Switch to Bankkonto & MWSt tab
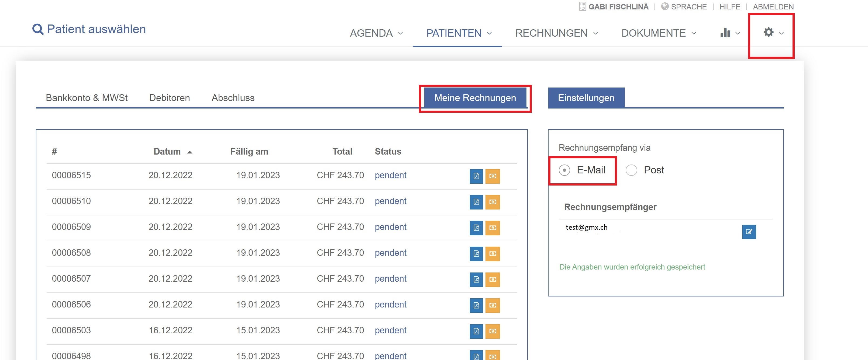 (87, 98)
